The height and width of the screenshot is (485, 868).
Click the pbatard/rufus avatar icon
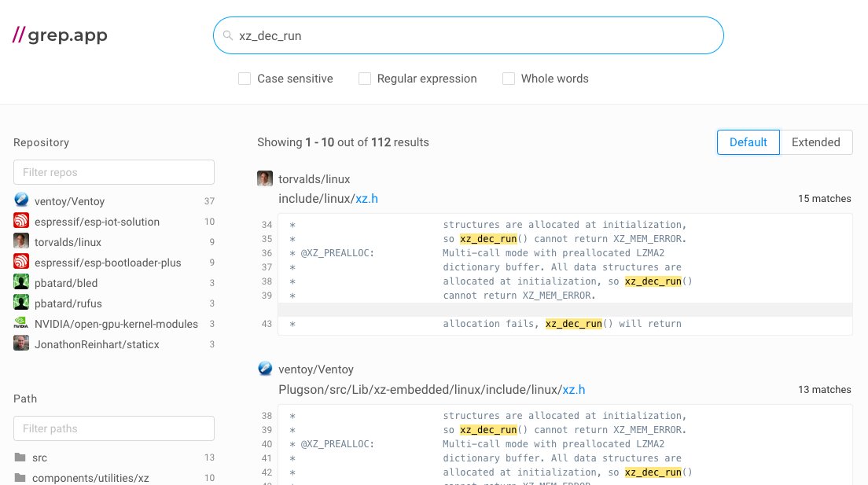[x=21, y=303]
